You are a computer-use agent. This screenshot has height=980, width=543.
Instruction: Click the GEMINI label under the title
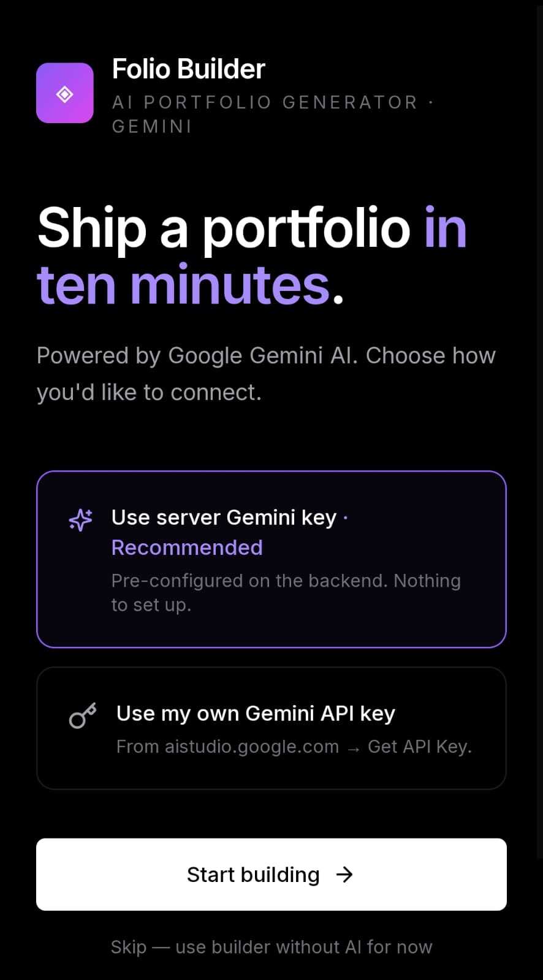pyautogui.click(x=152, y=126)
